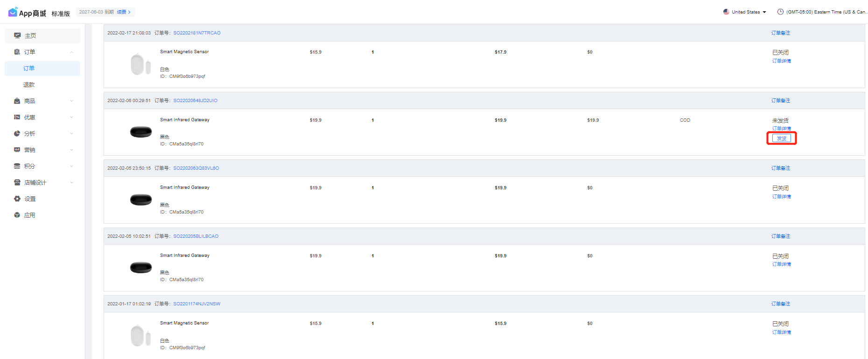The image size is (868, 359).
Task: Click the 分析 pie chart icon
Action: pos(17,133)
